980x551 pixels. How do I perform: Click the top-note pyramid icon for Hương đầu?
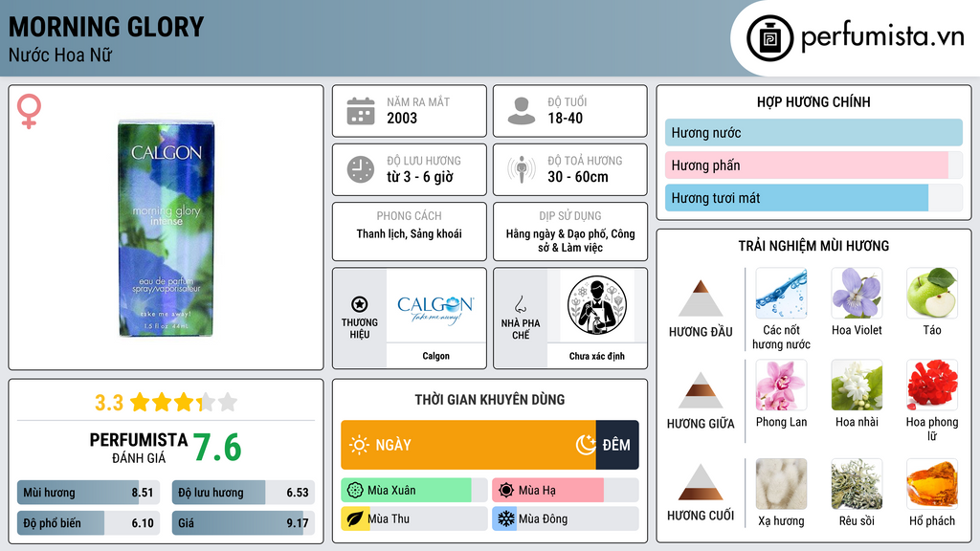[701, 298]
